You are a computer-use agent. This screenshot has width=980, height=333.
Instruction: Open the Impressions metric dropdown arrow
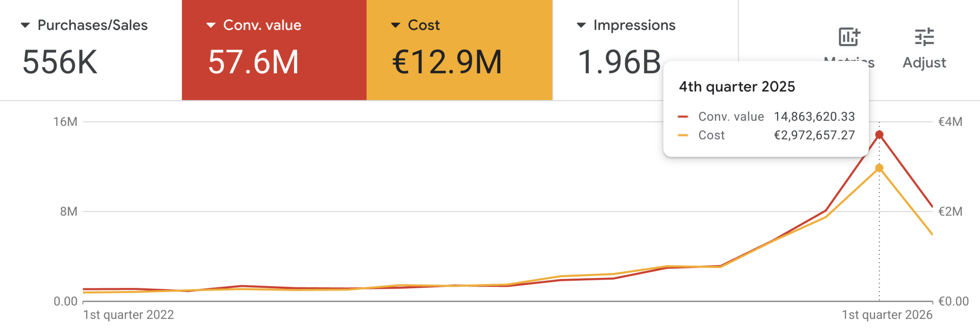point(581,25)
